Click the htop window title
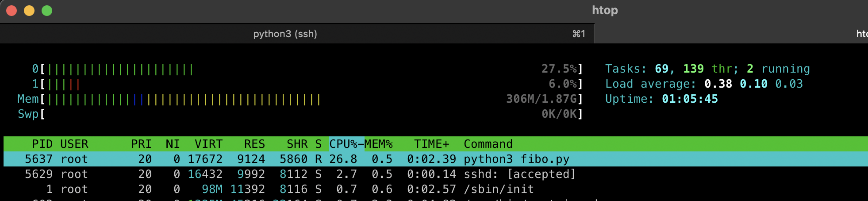Screen dimensions: 868x201 click(x=605, y=10)
